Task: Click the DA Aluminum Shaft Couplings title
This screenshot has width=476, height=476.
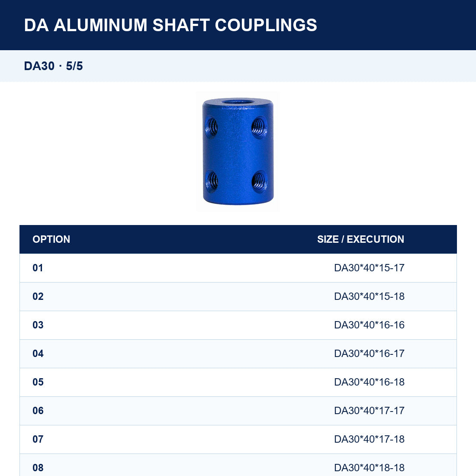Action: [170, 25]
